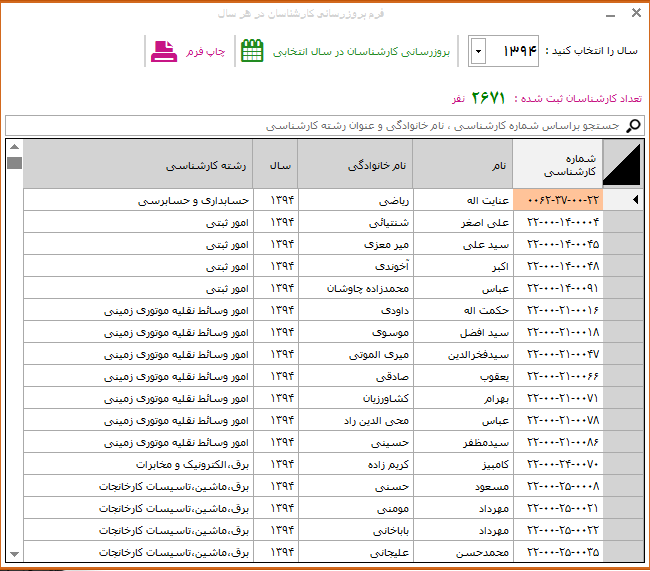Select cell برق،الکترونیک و مخابرات
650x571 pixels.
point(138,464)
